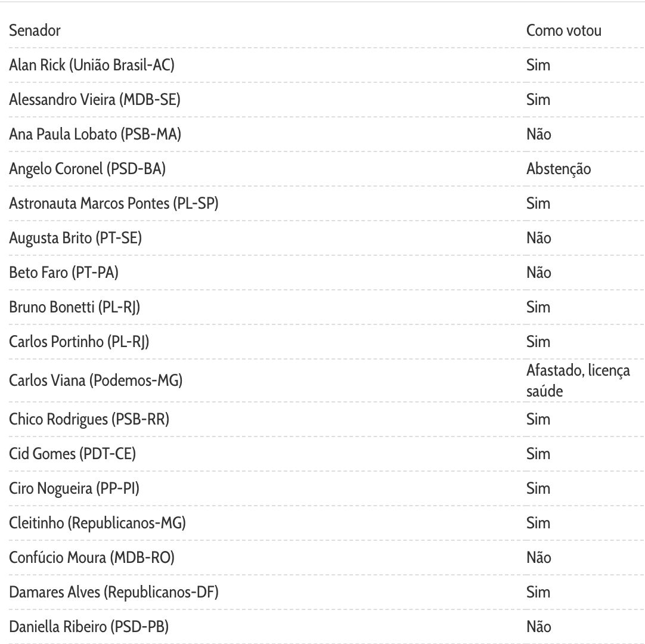Click the Como votou column header
The width and height of the screenshot is (645, 644).
pyautogui.click(x=563, y=30)
